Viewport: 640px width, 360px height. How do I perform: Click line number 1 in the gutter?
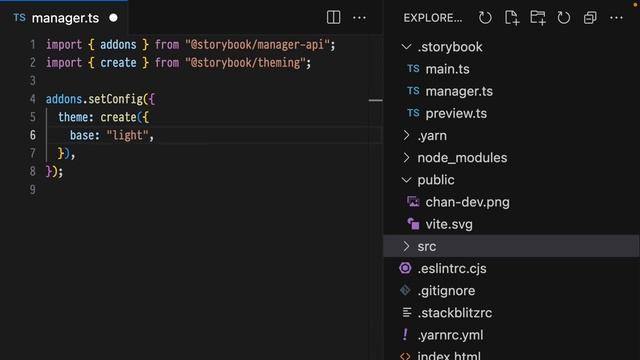pos(33,44)
